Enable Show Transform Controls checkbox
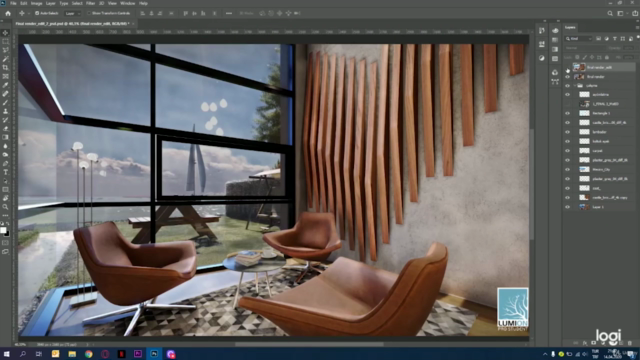 click(89, 13)
